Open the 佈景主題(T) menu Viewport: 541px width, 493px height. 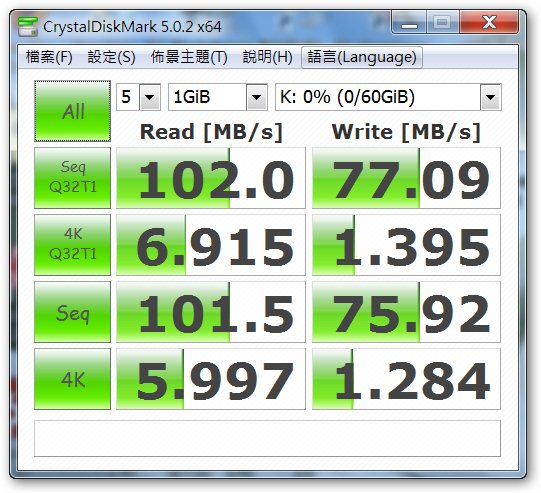pyautogui.click(x=189, y=57)
